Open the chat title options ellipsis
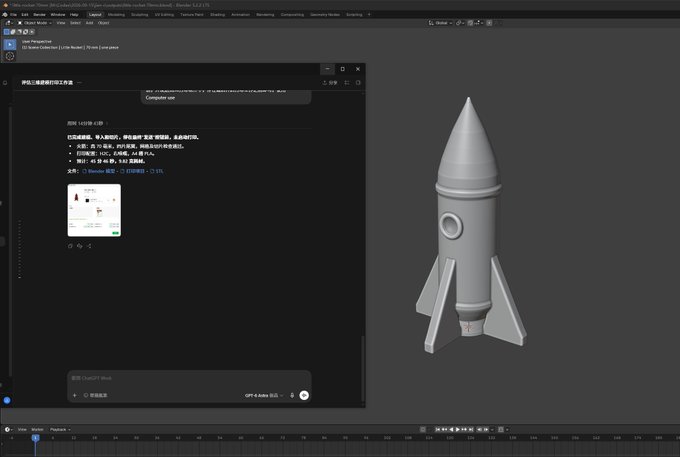Viewport: 680px width, 457px height. (79, 82)
